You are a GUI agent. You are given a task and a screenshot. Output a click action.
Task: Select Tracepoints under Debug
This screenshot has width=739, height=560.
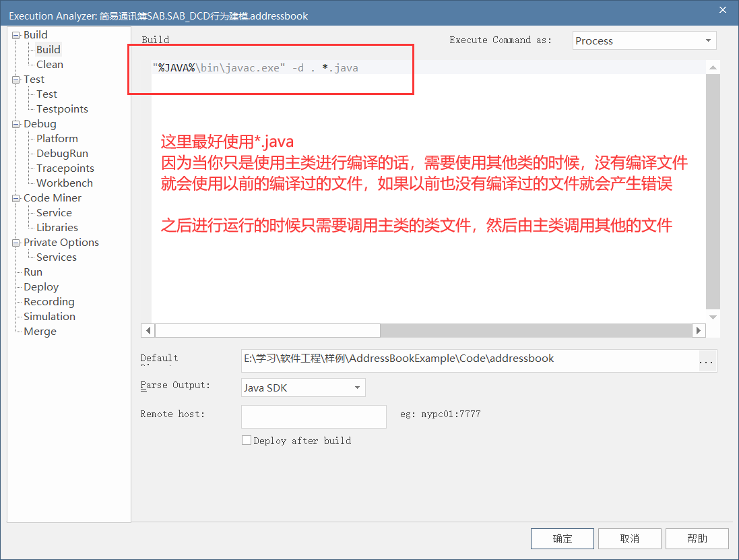click(64, 168)
